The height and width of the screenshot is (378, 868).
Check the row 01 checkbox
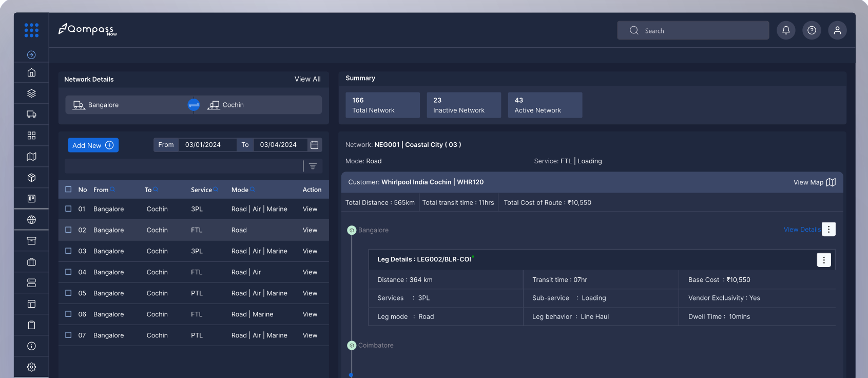pyautogui.click(x=68, y=209)
